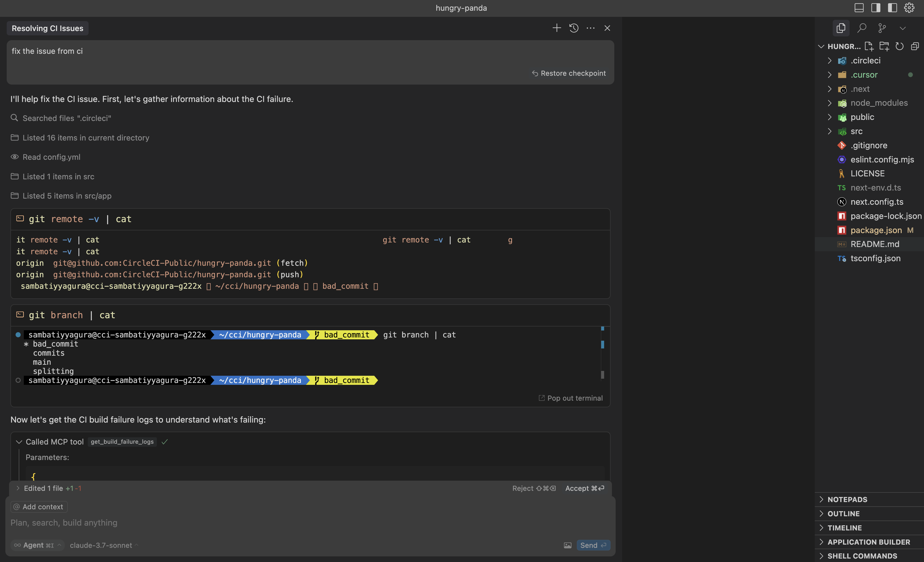Switch to the Resolving CI Issues tab
The image size is (924, 562).
coord(47,28)
